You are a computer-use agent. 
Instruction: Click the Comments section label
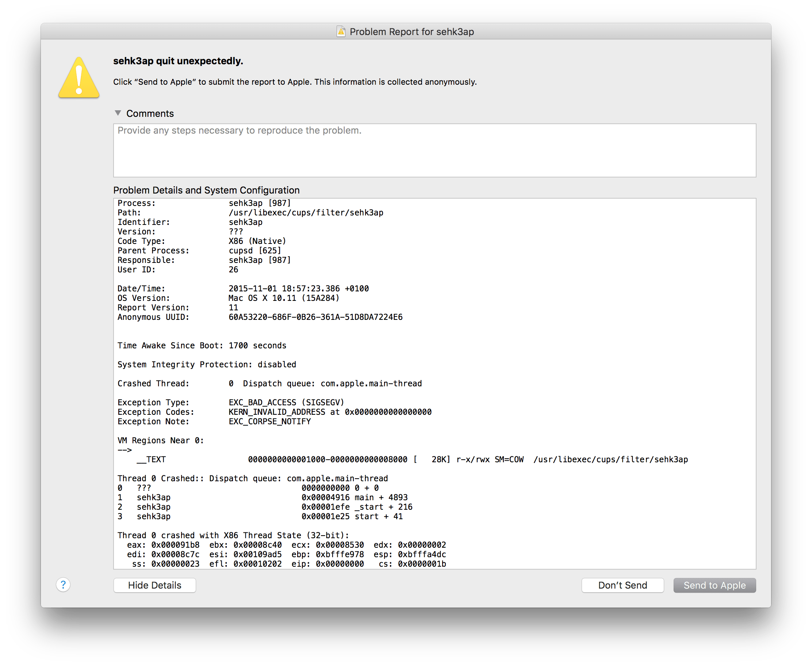pyautogui.click(x=150, y=113)
